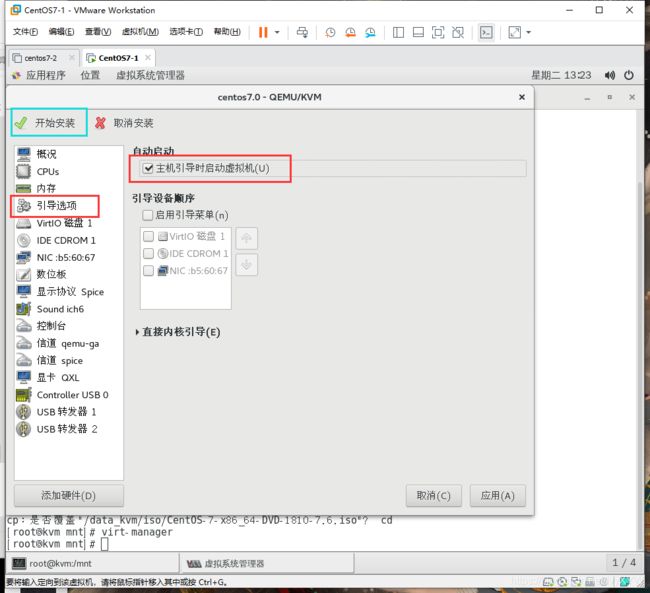
Task: Select USB 转发器 1 in the hardware list
Action: tap(69, 412)
